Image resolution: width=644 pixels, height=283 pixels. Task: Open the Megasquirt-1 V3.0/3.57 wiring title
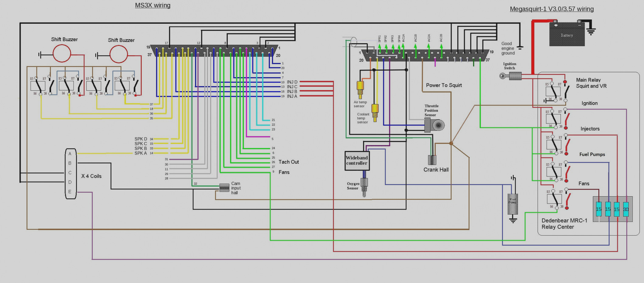552,9
